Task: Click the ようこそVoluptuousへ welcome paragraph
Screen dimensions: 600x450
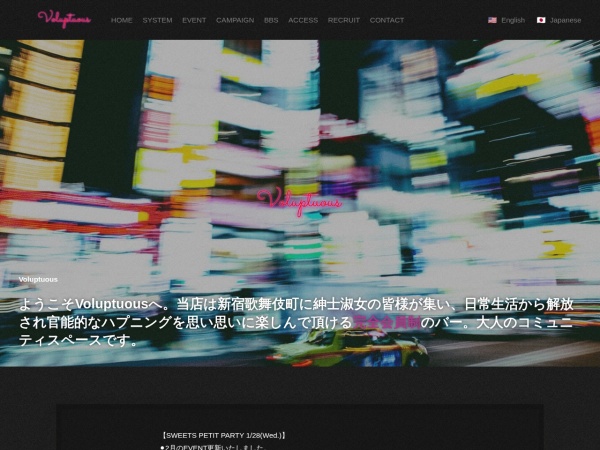Action: pos(296,322)
